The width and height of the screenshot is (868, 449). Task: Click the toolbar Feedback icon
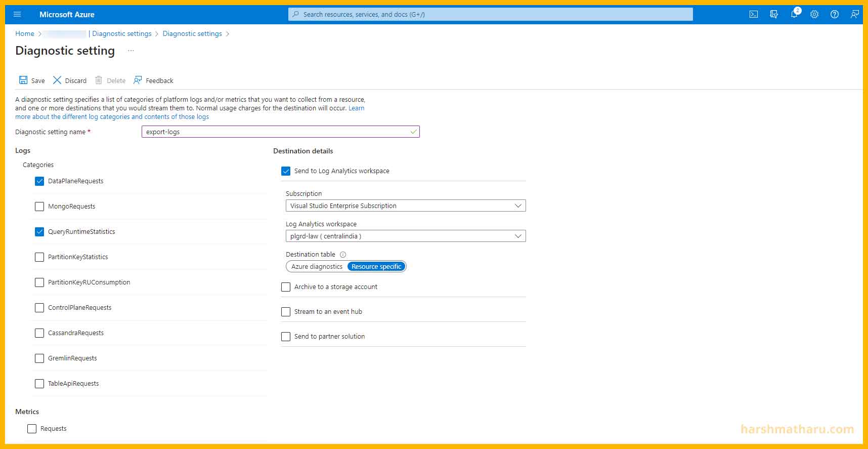(x=138, y=80)
